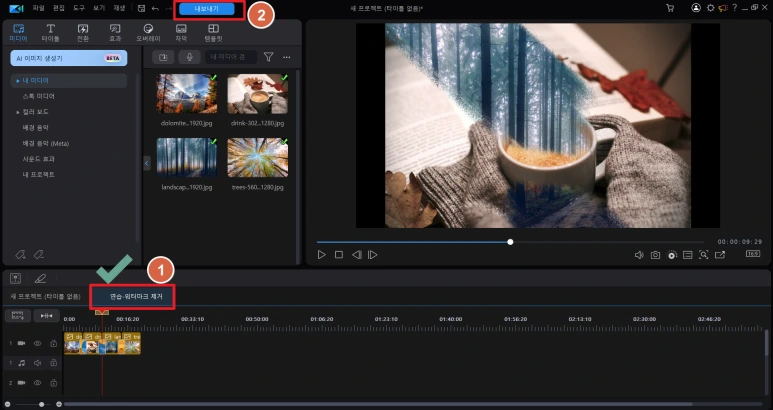Click the fit timeline view icon
Image resolution: width=773 pixels, height=410 pixels.
click(46, 315)
